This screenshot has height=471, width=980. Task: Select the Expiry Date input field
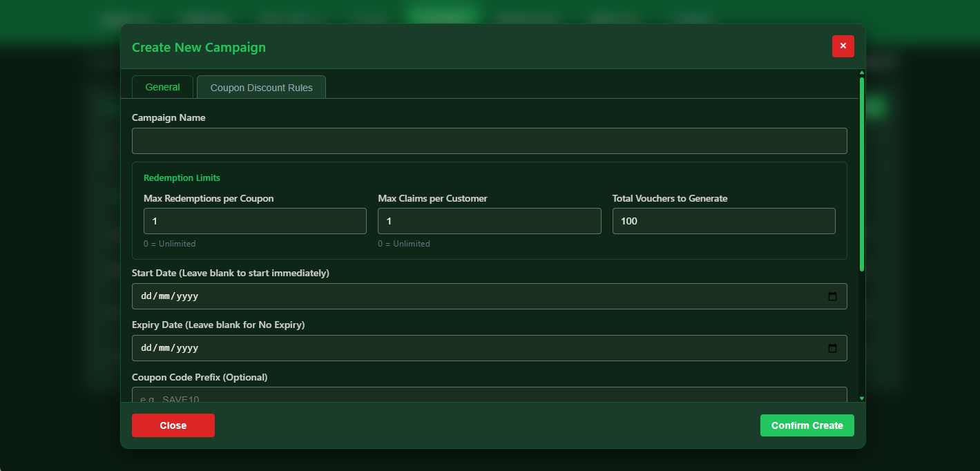(414, 348)
